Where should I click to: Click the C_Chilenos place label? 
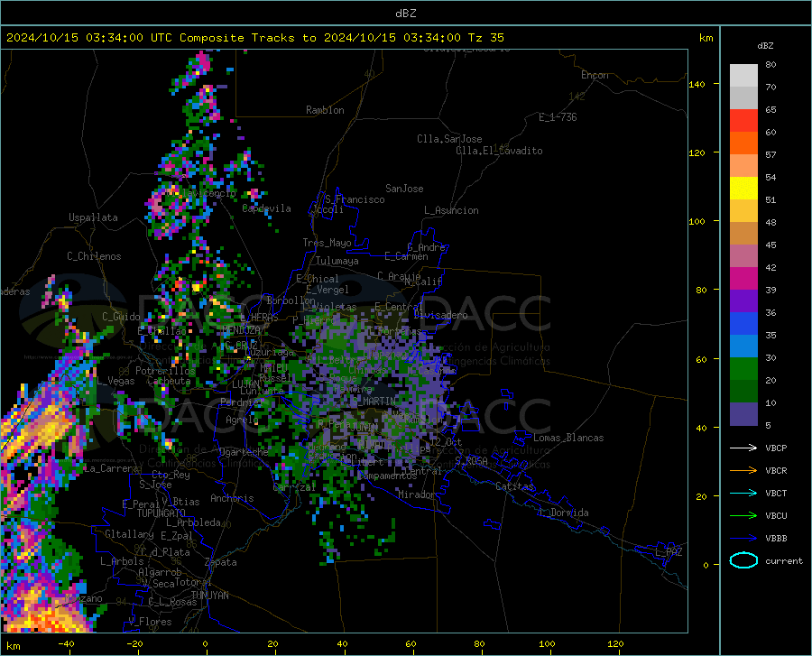coord(94,256)
